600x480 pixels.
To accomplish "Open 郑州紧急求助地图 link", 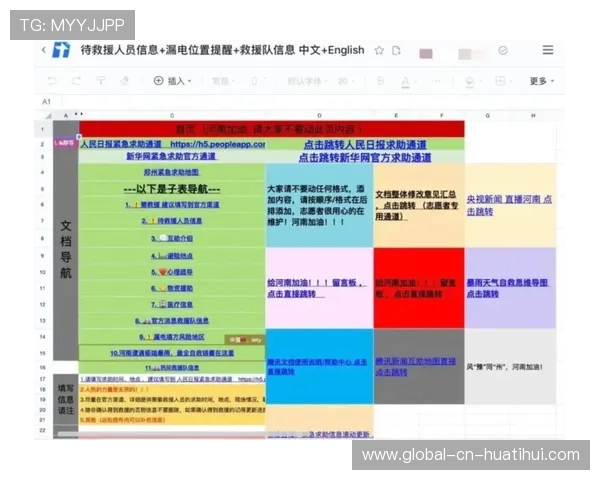I will tap(171, 172).
